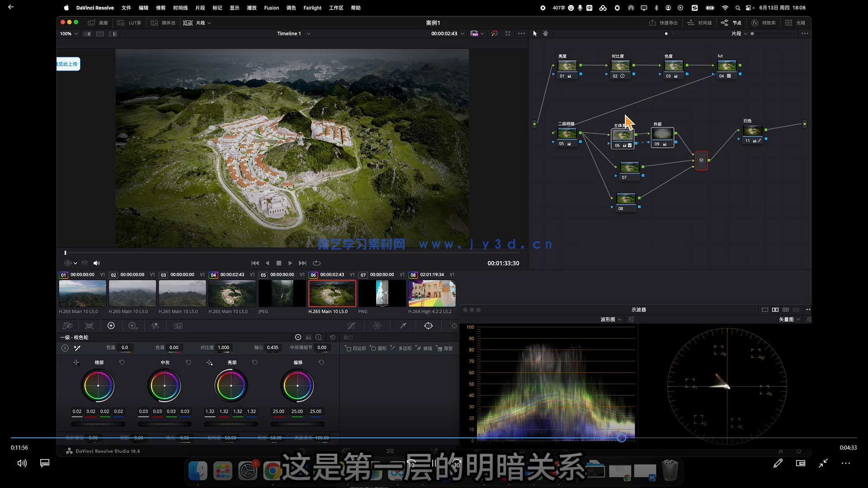Image resolution: width=868 pixels, height=488 pixels.
Task: Reset the 暗部 (Lift) color wheel
Action: [122, 362]
